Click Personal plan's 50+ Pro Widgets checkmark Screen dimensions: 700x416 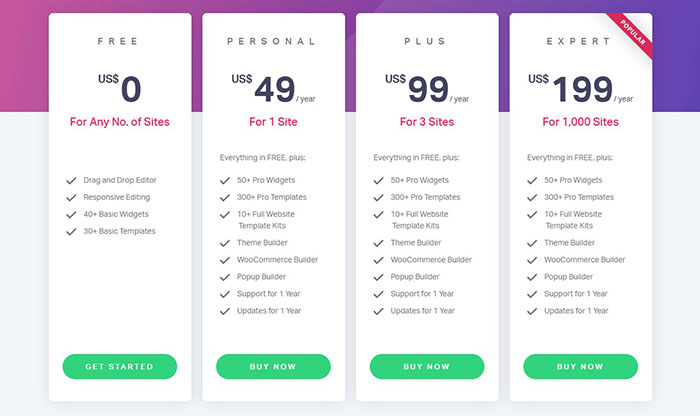[x=225, y=181]
